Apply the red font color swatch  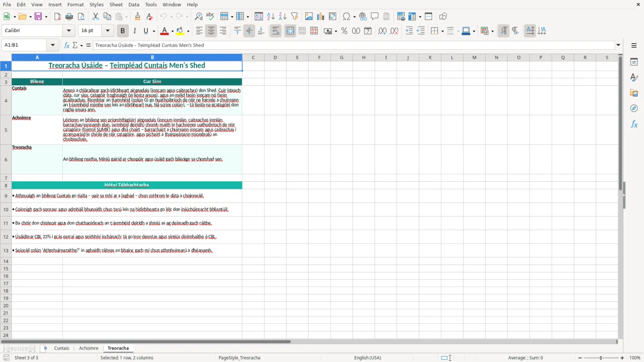[x=165, y=31]
